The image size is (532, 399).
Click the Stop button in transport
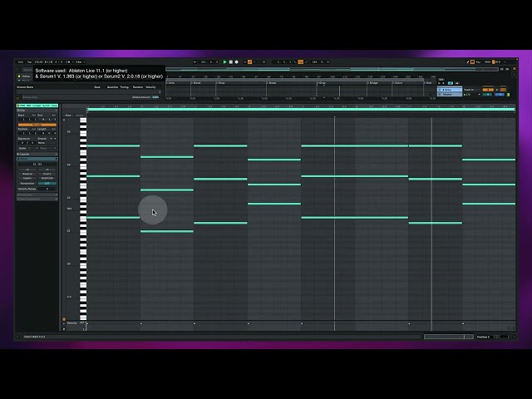pyautogui.click(x=231, y=62)
